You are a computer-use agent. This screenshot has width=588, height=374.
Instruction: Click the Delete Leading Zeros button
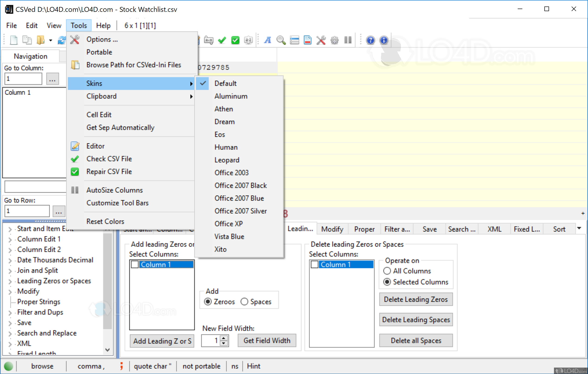tap(416, 299)
